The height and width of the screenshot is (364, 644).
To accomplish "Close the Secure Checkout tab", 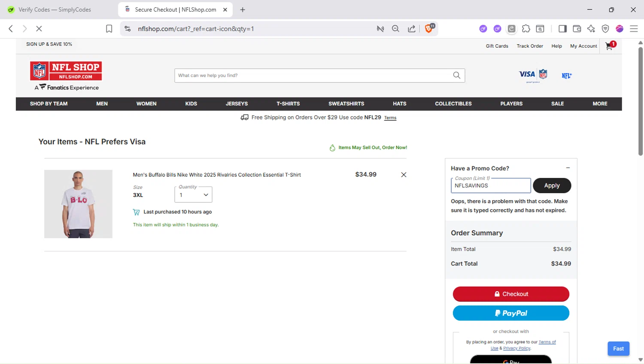I will pos(225,9).
